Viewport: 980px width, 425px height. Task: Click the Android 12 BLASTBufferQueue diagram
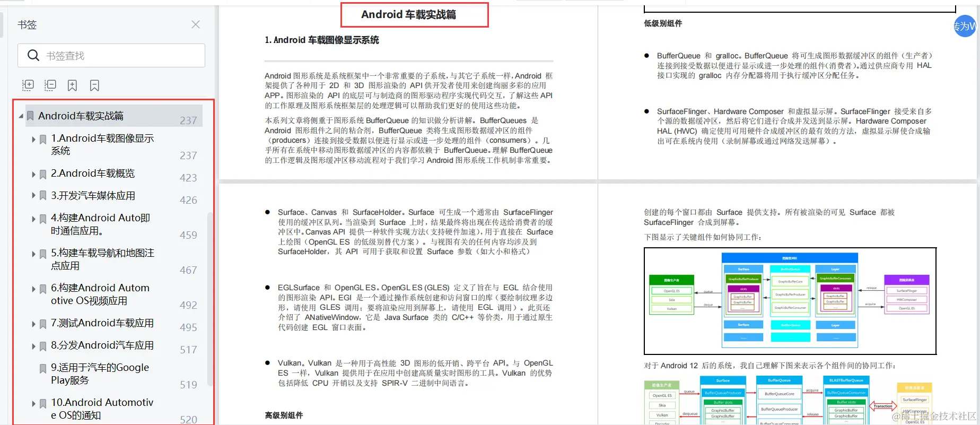tap(789, 400)
